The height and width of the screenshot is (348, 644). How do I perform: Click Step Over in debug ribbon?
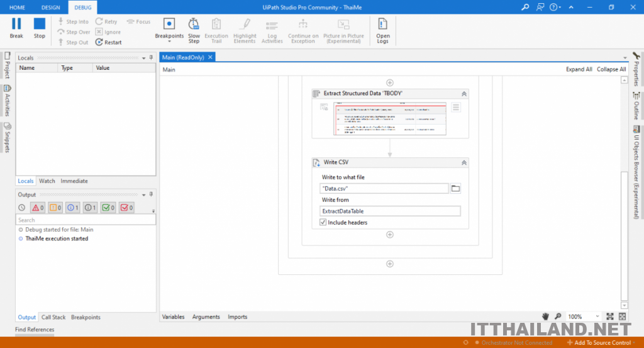click(x=74, y=31)
